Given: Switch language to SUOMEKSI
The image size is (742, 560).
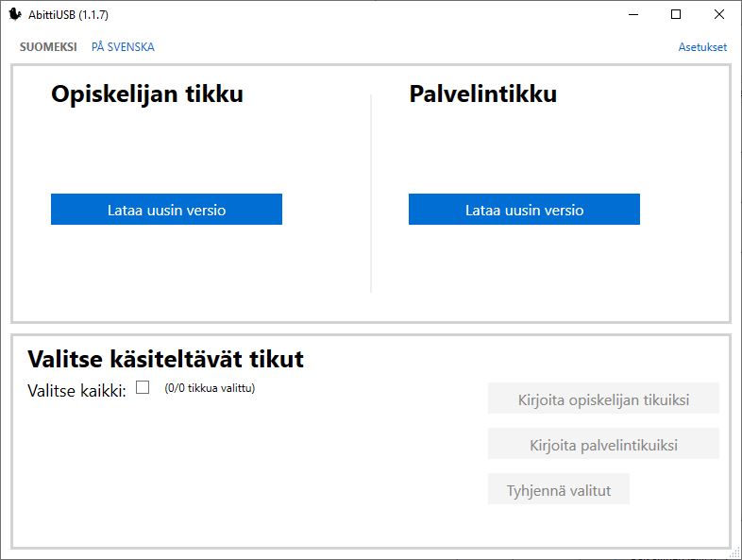Looking at the screenshot, I should [48, 47].
